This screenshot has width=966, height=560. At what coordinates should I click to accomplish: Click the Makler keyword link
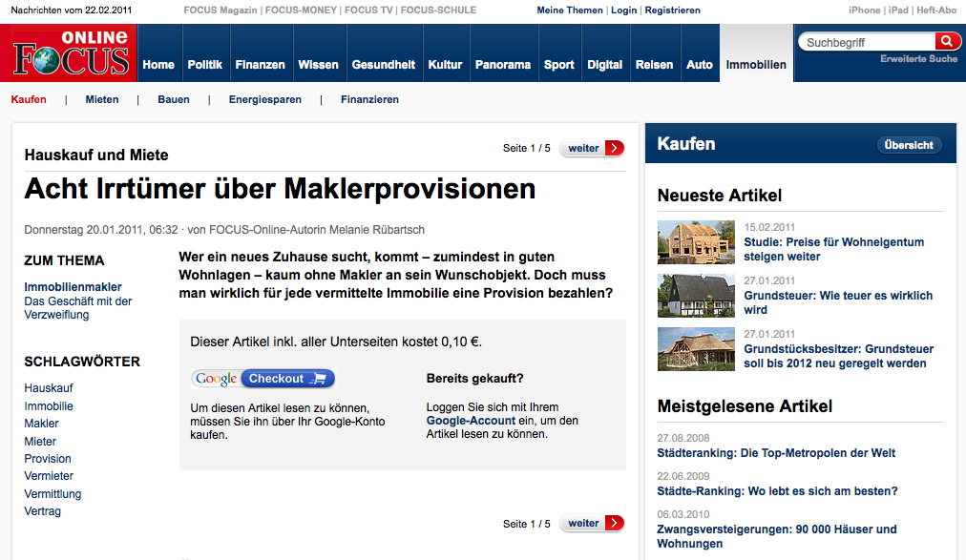click(41, 423)
